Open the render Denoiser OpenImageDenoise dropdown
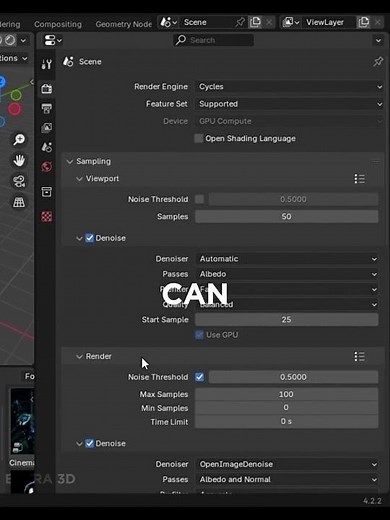This screenshot has height=520, width=390. click(287, 464)
